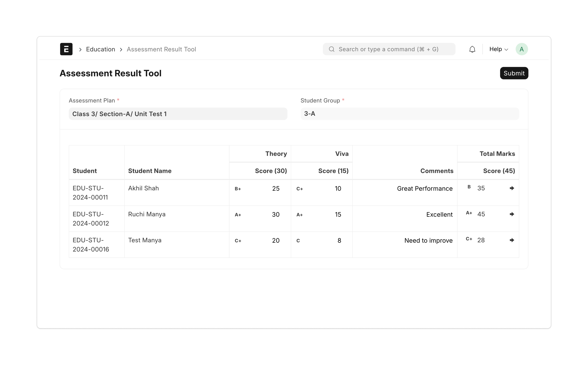Viewport: 588px width, 366px height.
Task: Open the Assessment Plan field
Action: 178,114
